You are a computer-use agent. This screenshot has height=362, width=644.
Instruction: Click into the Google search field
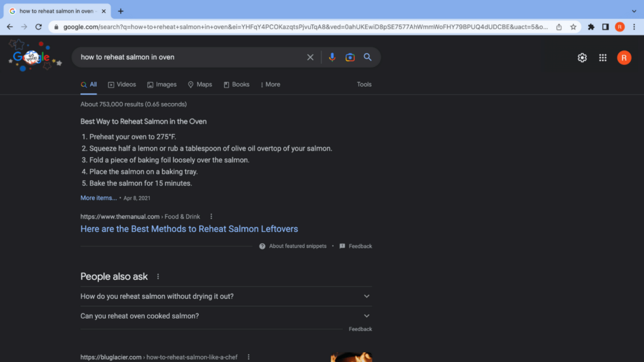(191, 57)
